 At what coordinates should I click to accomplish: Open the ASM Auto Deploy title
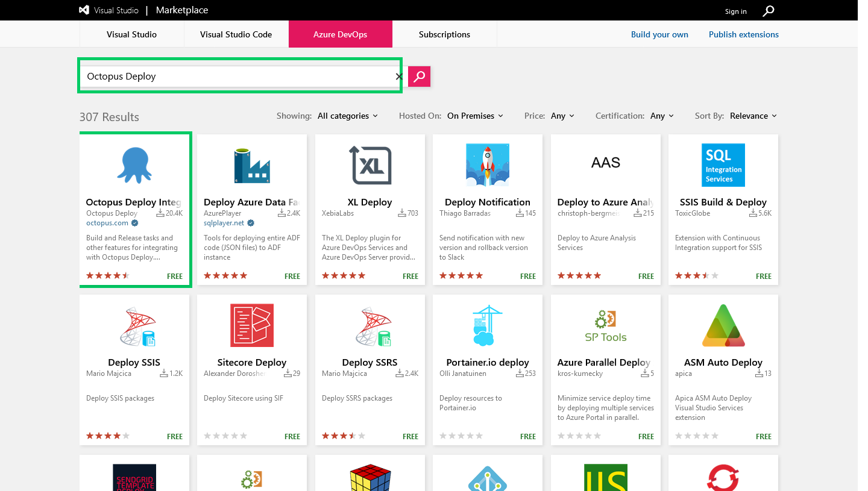coord(723,363)
